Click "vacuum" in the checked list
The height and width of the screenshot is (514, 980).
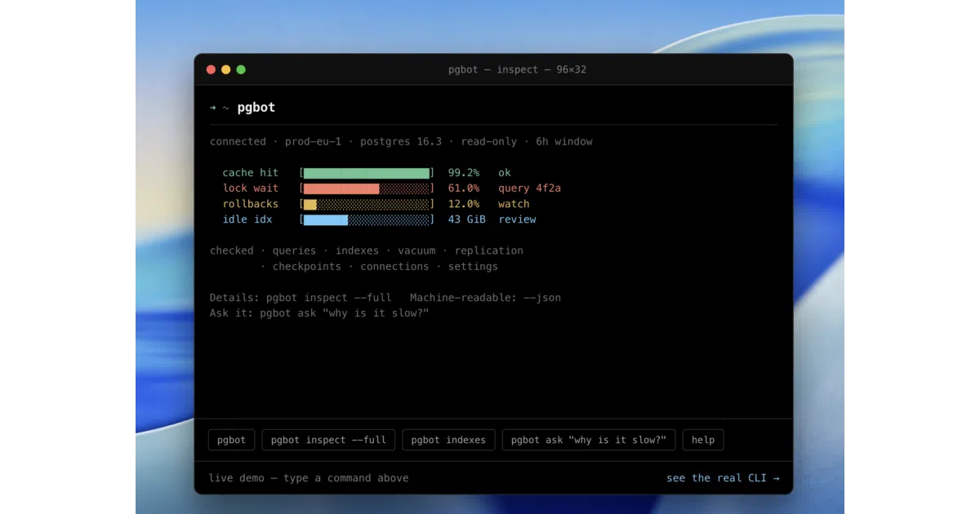click(416, 251)
